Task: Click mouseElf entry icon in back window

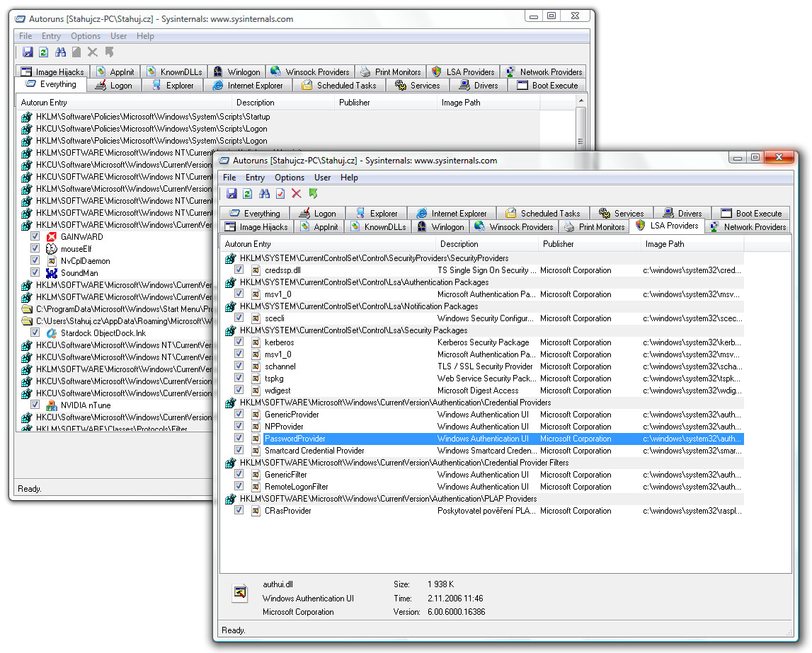Action: 51,249
